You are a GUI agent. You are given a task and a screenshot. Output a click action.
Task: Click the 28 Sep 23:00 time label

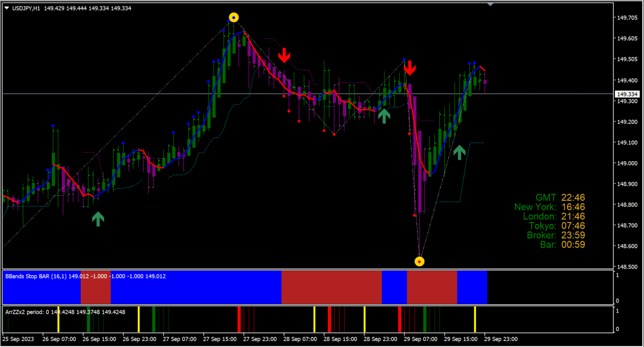(x=380, y=339)
